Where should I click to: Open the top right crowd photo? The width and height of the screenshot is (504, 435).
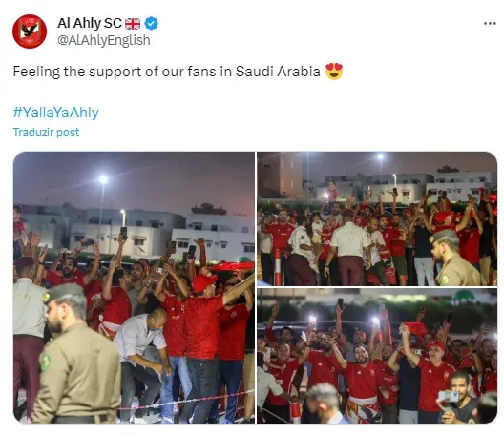(x=377, y=218)
